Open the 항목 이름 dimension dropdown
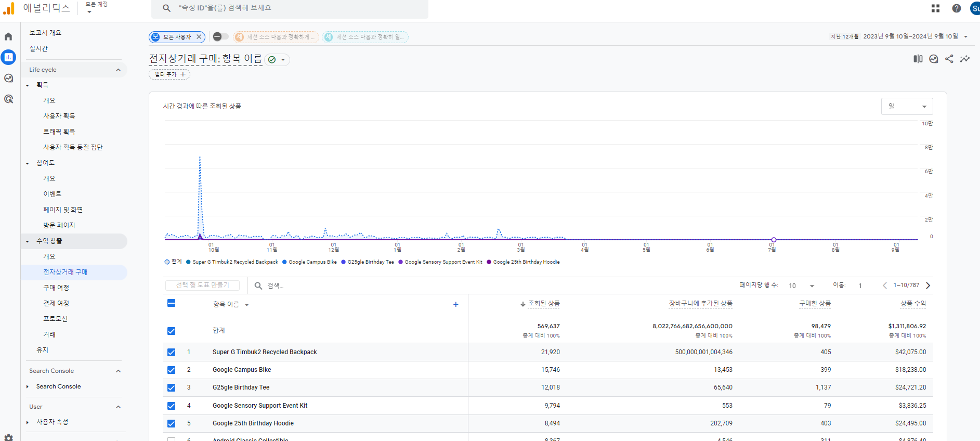980x441 pixels. coord(231,304)
